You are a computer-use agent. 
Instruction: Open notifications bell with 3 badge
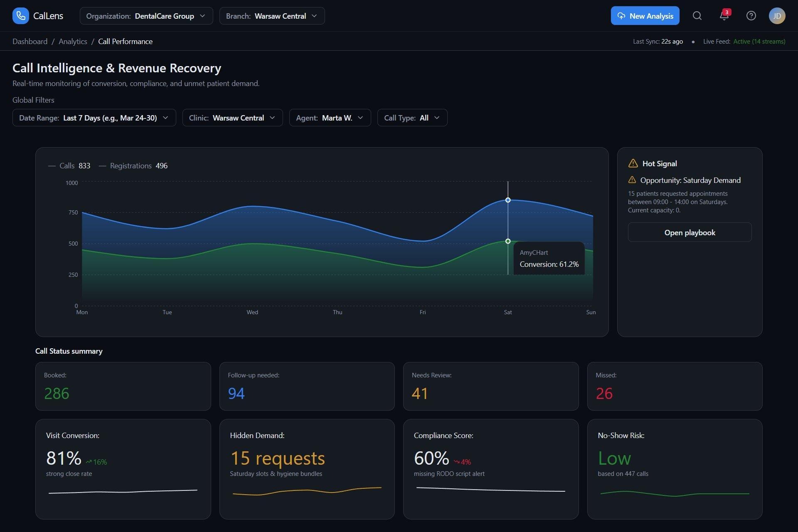click(x=724, y=15)
